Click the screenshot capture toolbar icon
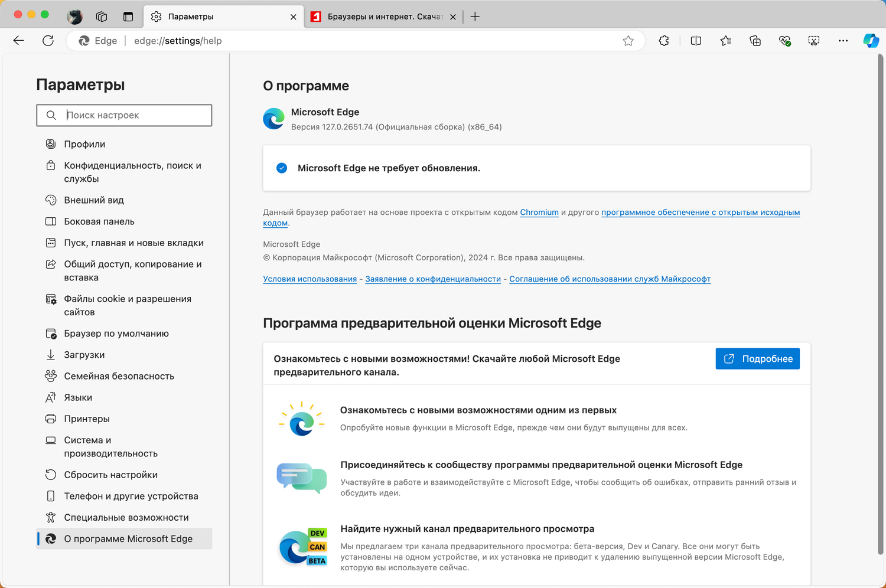Viewport: 886px width, 588px height. 814,41
